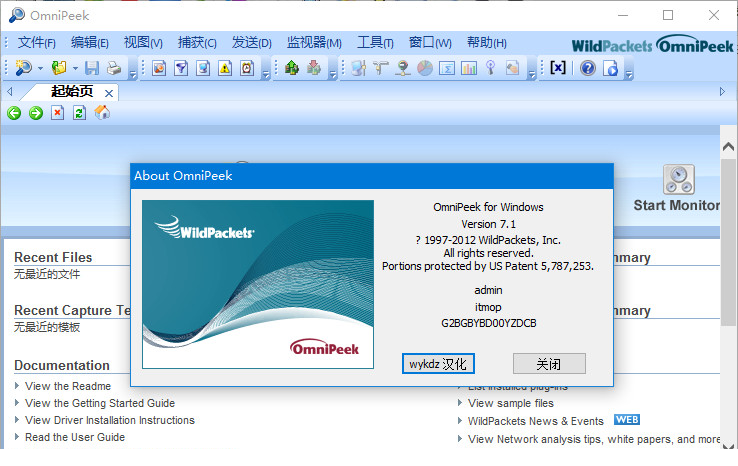Click the red X stop loading icon
The image size is (738, 466).
click(57, 113)
